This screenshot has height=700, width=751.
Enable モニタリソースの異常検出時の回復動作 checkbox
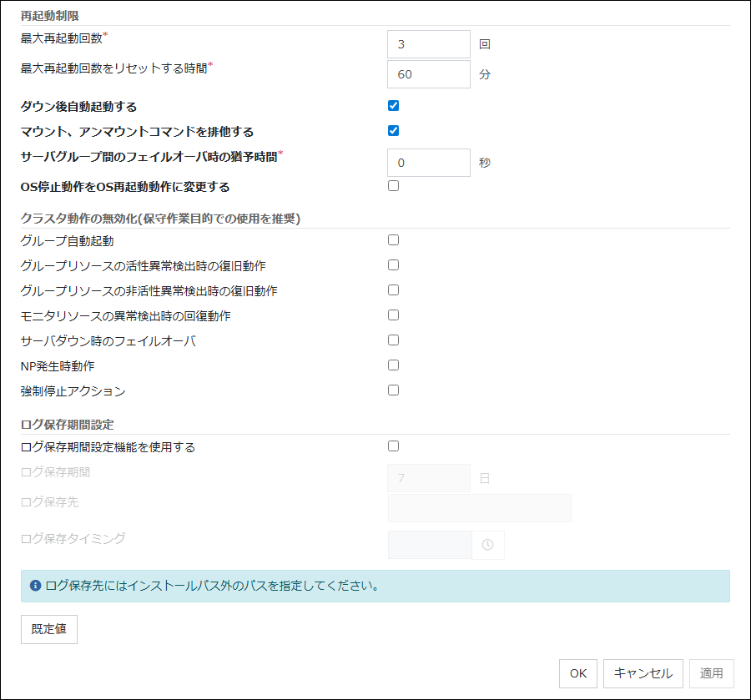click(393, 315)
